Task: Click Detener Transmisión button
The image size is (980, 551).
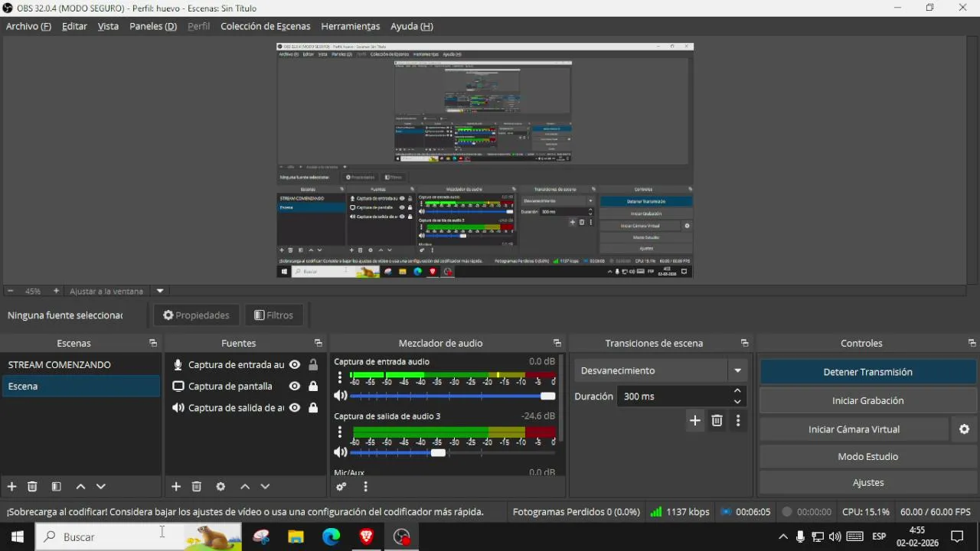Action: [x=867, y=372]
